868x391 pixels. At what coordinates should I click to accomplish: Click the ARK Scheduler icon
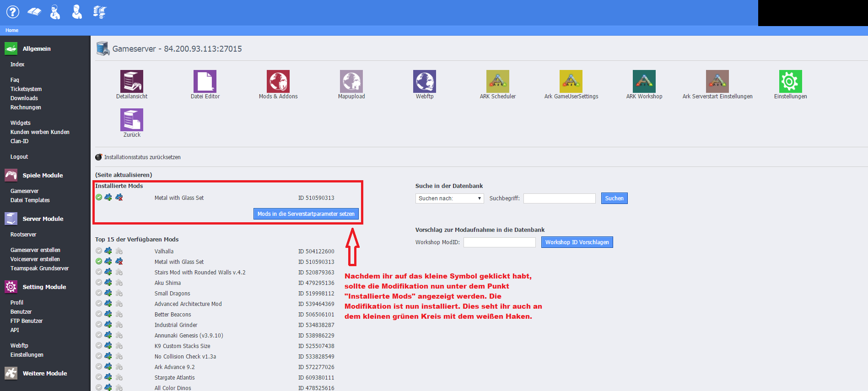tap(497, 81)
